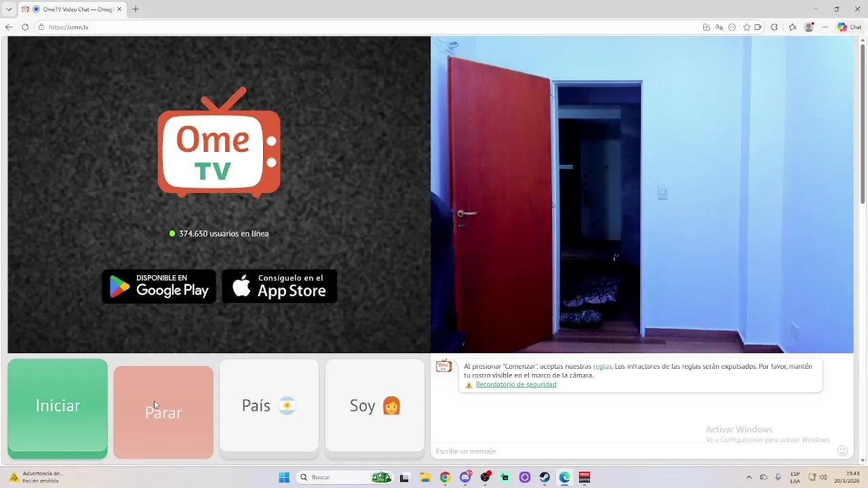Open Task View on the taskbar
The image size is (868, 488).
click(404, 477)
